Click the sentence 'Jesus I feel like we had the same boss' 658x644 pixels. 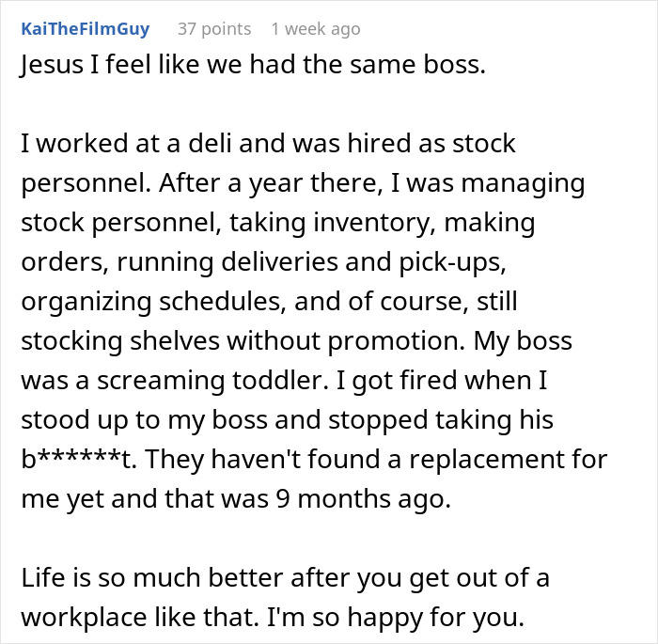(x=252, y=68)
